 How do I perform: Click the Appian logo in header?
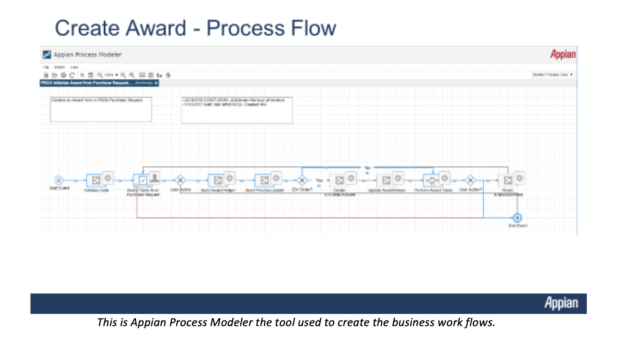point(563,55)
